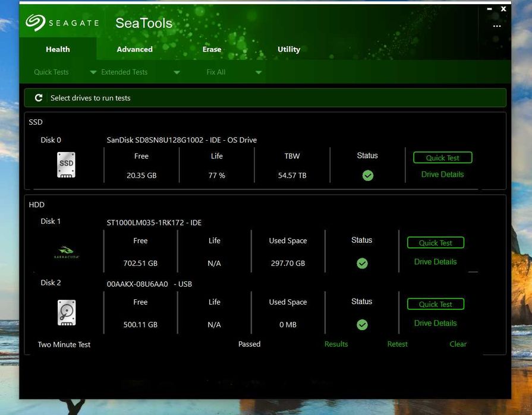Switch to the Health tab
The width and height of the screenshot is (532, 415).
coord(58,49)
